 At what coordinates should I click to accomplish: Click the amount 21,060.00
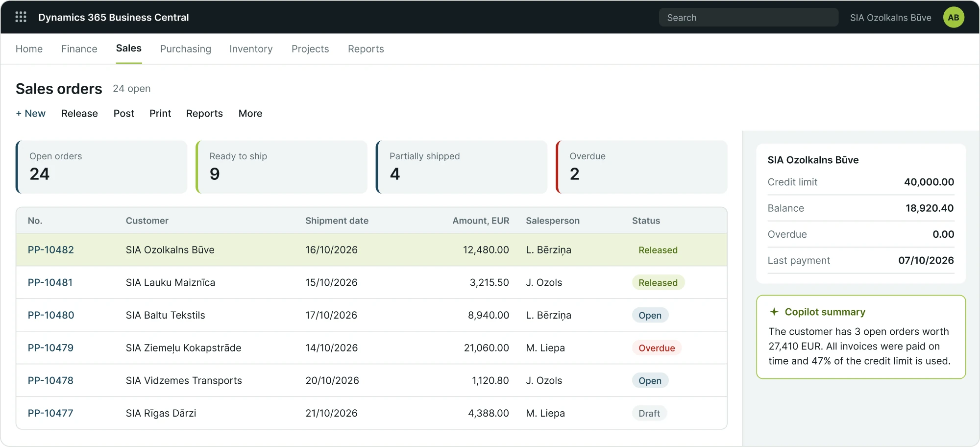click(x=487, y=348)
